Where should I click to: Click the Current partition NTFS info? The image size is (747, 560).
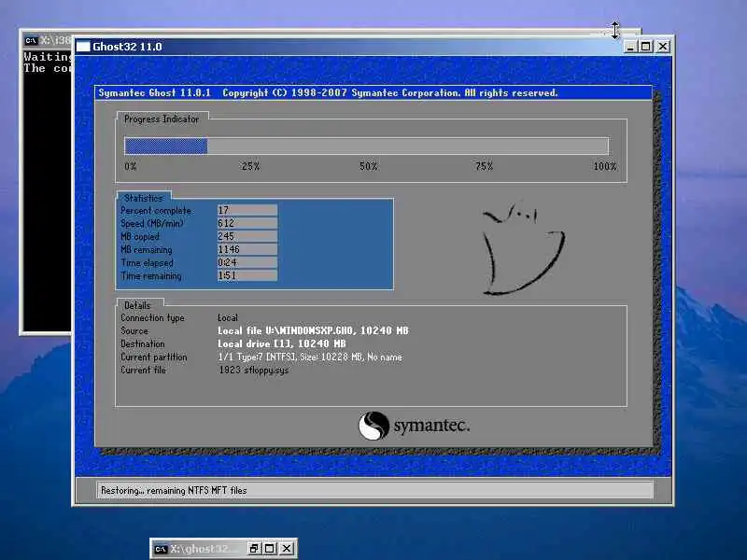[310, 357]
